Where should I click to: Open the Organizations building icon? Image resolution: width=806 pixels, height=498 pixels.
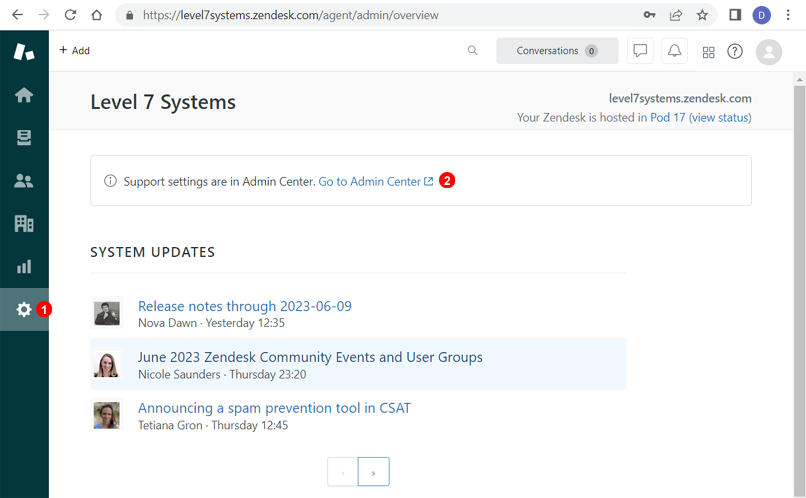point(24,224)
